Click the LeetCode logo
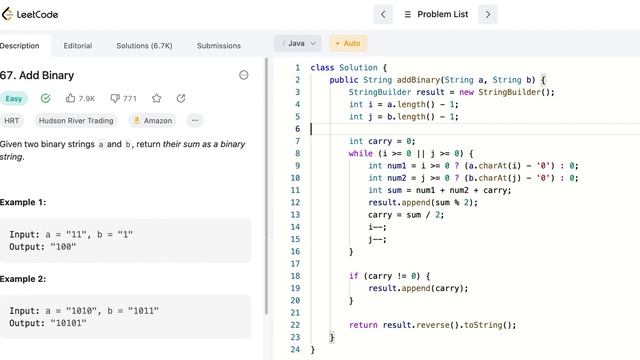Screen dimensions: 640x360 coord(30,14)
